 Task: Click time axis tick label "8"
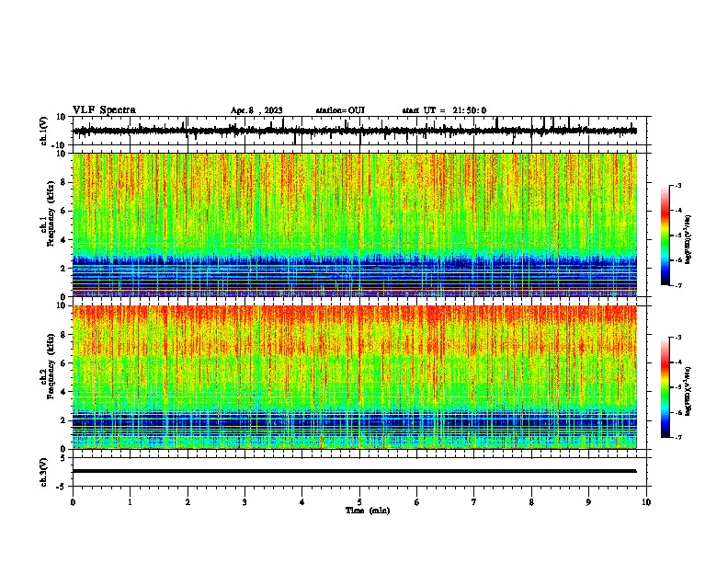coord(531,502)
